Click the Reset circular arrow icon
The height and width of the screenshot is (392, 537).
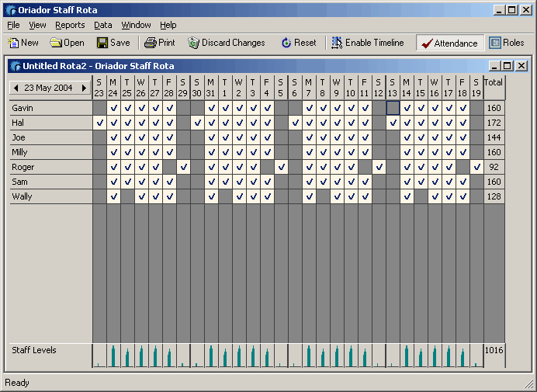tap(286, 43)
